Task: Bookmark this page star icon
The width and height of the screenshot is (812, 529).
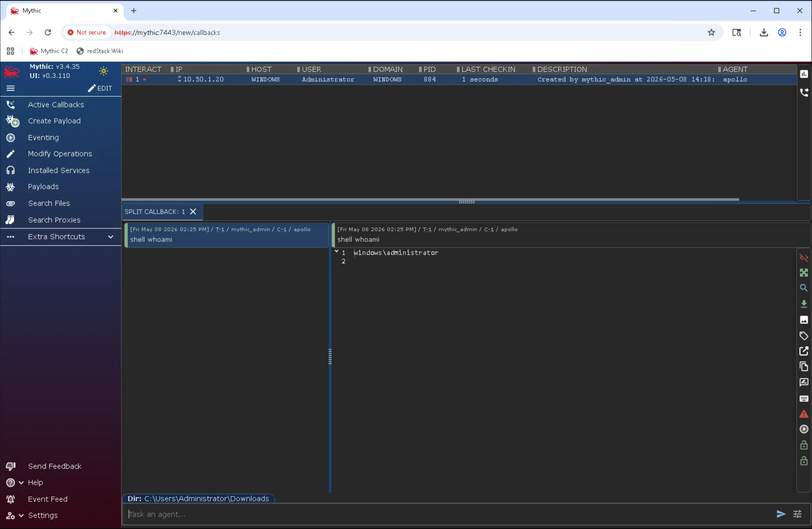Action: pyautogui.click(x=711, y=32)
